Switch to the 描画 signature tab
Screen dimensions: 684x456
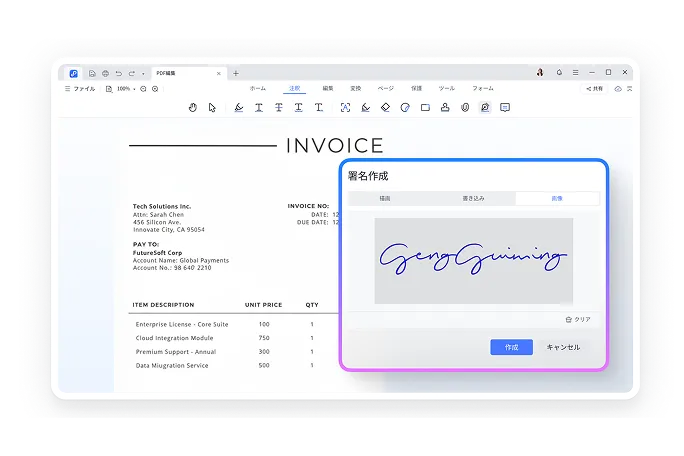click(385, 199)
